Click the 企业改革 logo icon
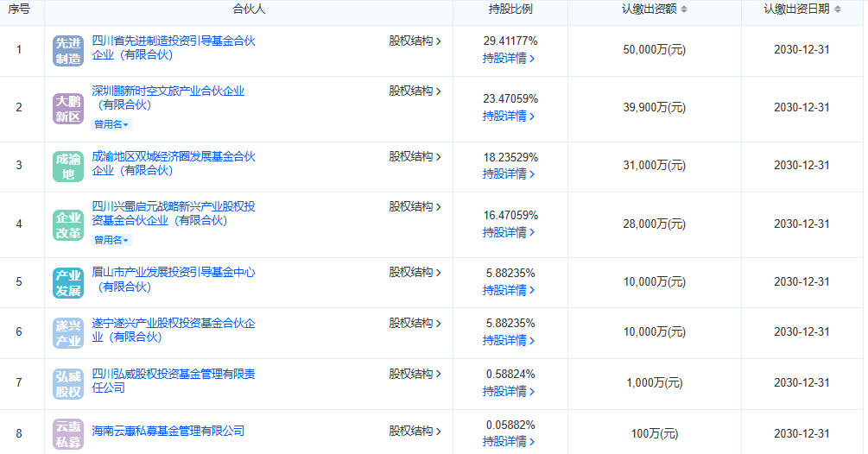 pos(68,225)
